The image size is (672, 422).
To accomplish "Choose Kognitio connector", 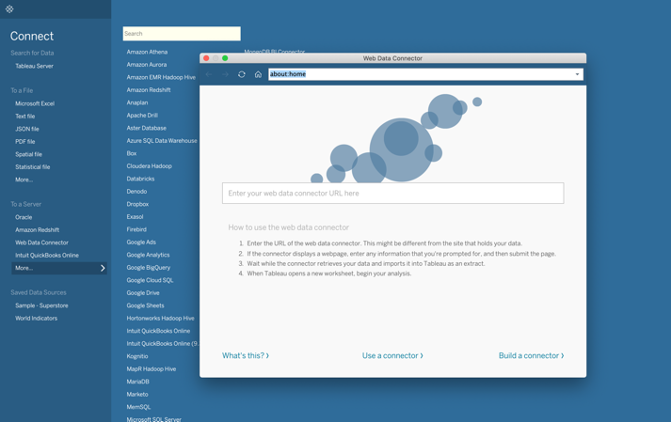I will (x=137, y=356).
